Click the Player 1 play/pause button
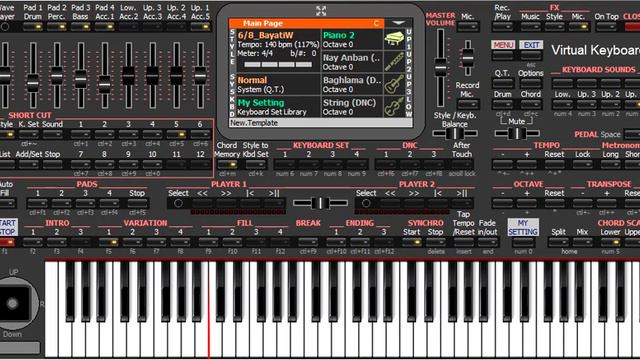The image size is (640, 360). [x=274, y=203]
